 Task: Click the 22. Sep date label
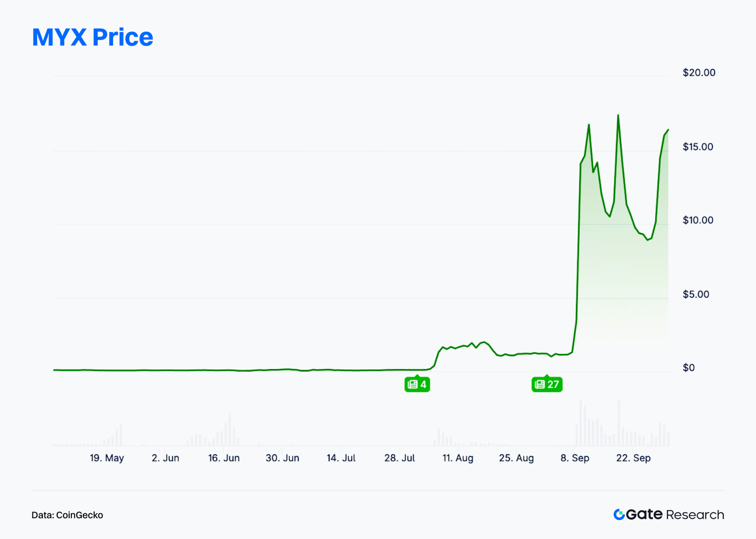[x=633, y=458]
